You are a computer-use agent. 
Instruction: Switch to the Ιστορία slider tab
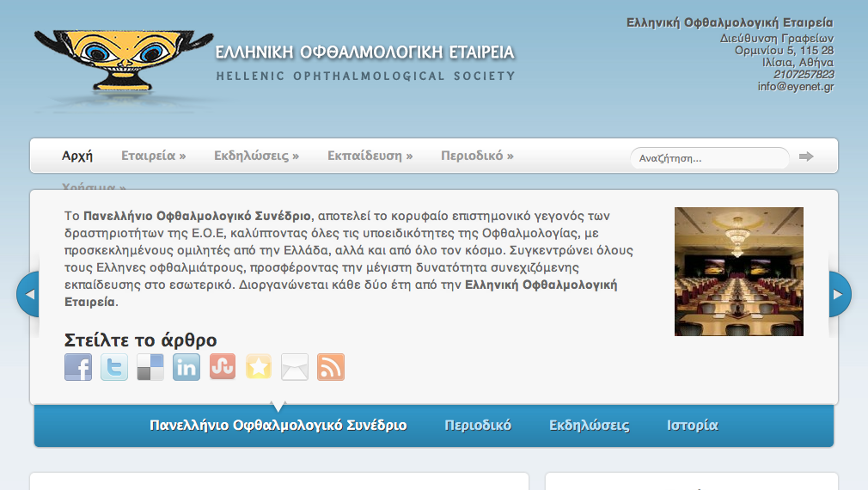[x=692, y=426]
